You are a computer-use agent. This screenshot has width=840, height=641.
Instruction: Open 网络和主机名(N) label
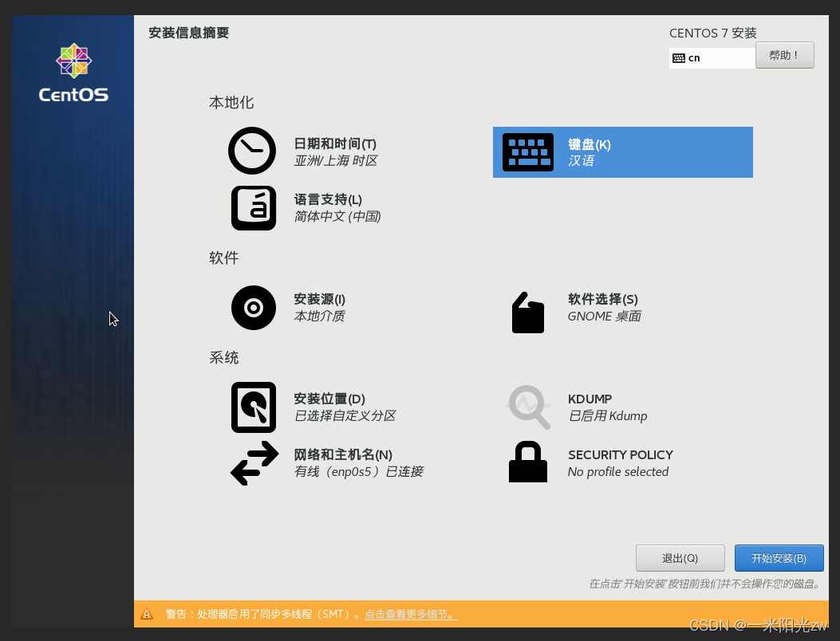pyautogui.click(x=343, y=454)
